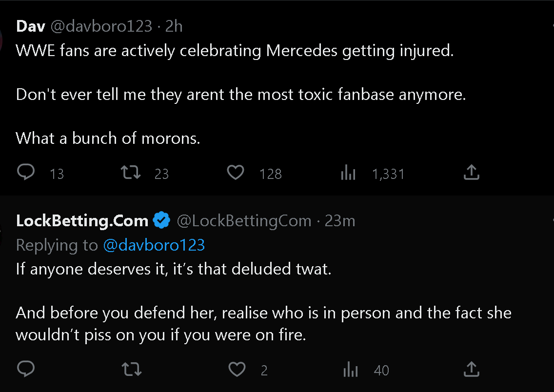Follow the blue @davboro123 mention link
554x392 pixels.
click(154, 245)
